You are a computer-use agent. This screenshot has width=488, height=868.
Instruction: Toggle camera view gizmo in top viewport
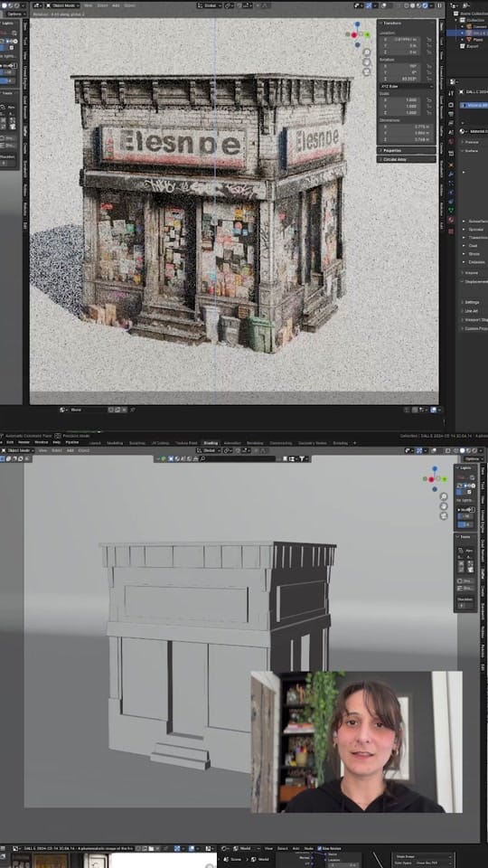(x=367, y=71)
